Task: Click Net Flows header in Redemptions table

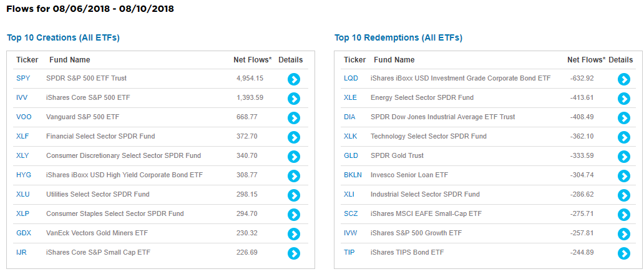Action: pyautogui.click(x=587, y=60)
